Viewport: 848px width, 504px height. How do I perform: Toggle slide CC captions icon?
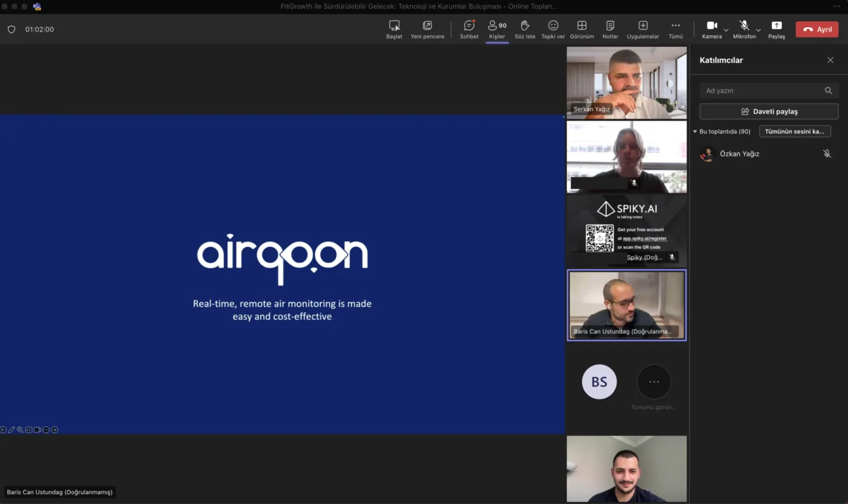coord(28,430)
